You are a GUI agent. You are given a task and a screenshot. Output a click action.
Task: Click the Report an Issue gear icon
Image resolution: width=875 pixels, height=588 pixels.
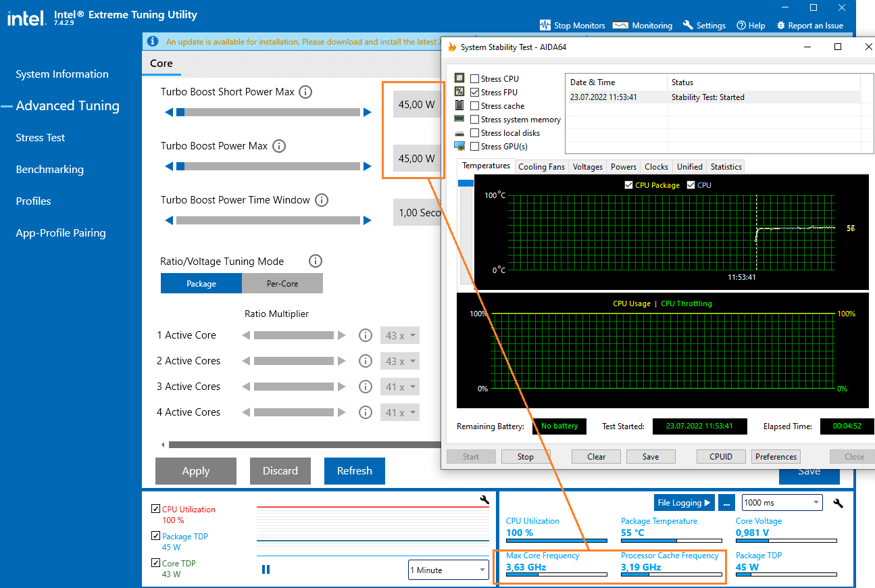click(781, 25)
